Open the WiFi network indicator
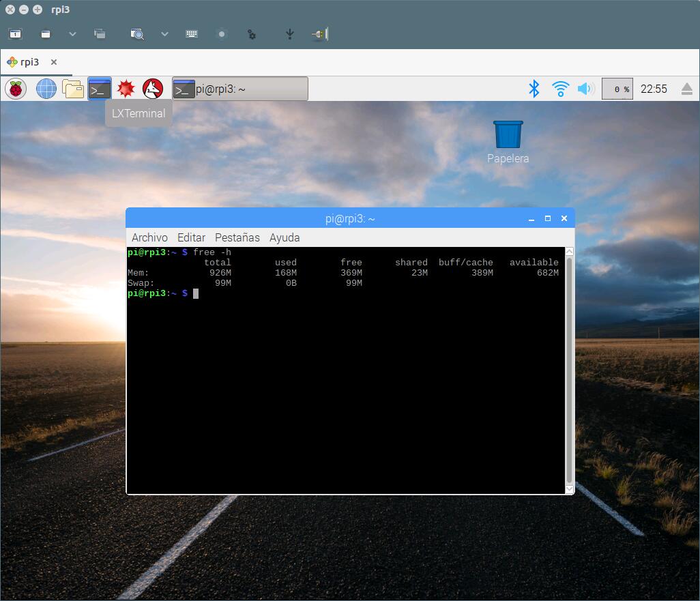700x601 pixels. coord(560,89)
